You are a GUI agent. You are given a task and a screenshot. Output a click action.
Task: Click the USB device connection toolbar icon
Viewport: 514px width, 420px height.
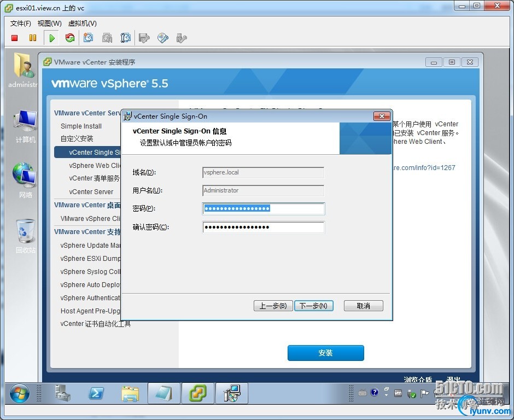pos(182,38)
